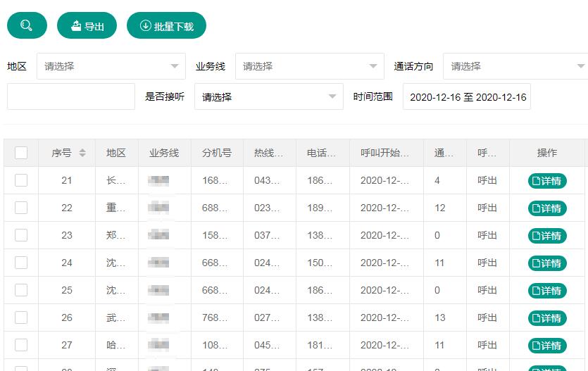
Task: Tick the checkbox for row 27
Action: (21, 345)
